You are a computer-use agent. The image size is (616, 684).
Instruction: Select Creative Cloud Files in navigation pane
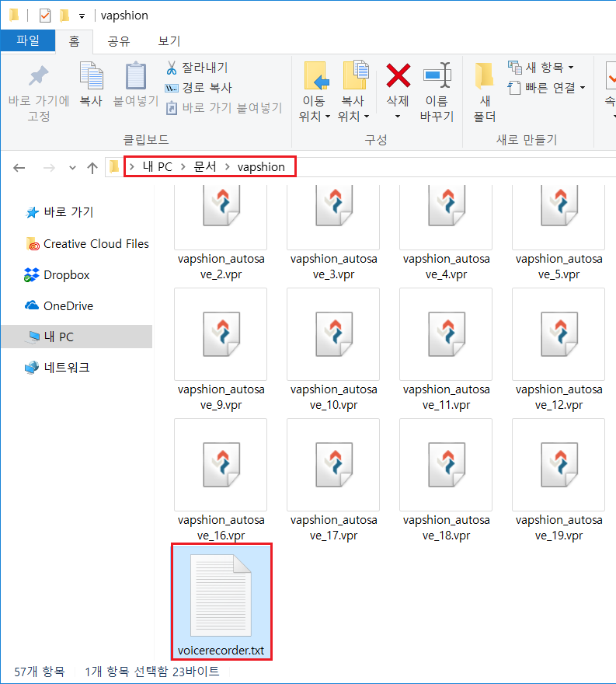tap(88, 244)
